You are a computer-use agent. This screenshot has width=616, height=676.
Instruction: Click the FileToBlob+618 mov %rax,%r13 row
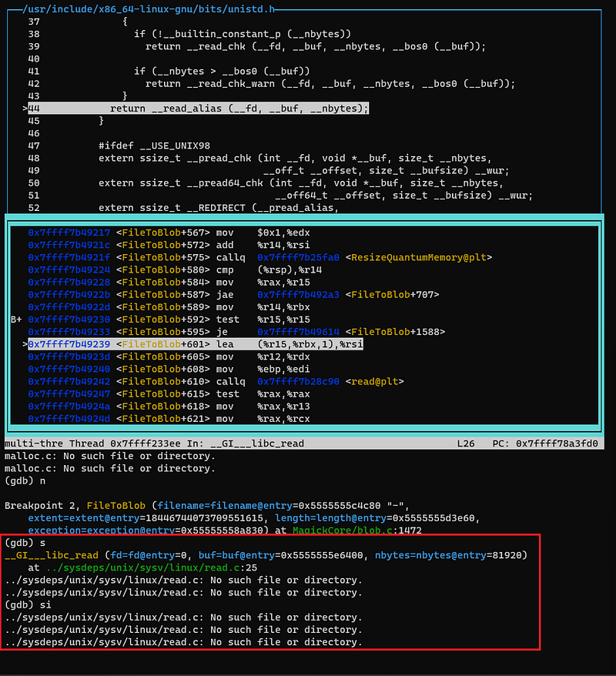169,407
